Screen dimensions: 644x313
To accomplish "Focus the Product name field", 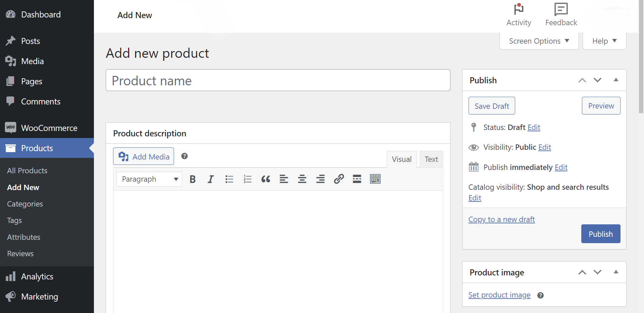I will pos(278,80).
